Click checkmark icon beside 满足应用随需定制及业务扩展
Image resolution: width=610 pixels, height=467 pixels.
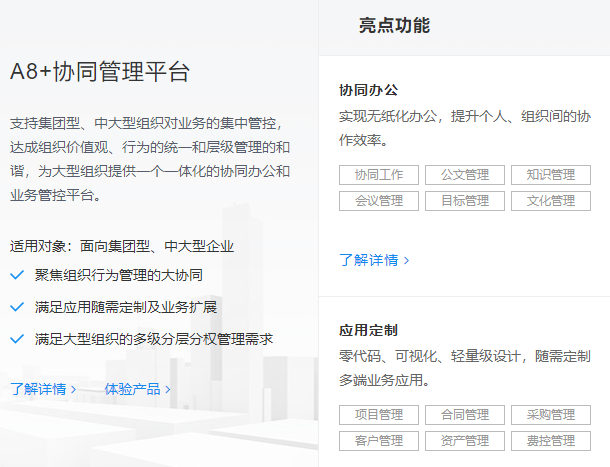point(17,307)
